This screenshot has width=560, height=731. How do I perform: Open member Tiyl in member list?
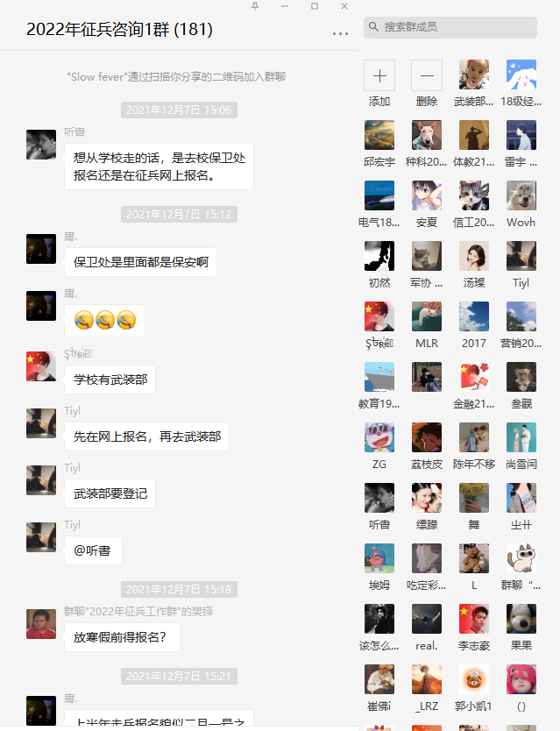tap(521, 256)
